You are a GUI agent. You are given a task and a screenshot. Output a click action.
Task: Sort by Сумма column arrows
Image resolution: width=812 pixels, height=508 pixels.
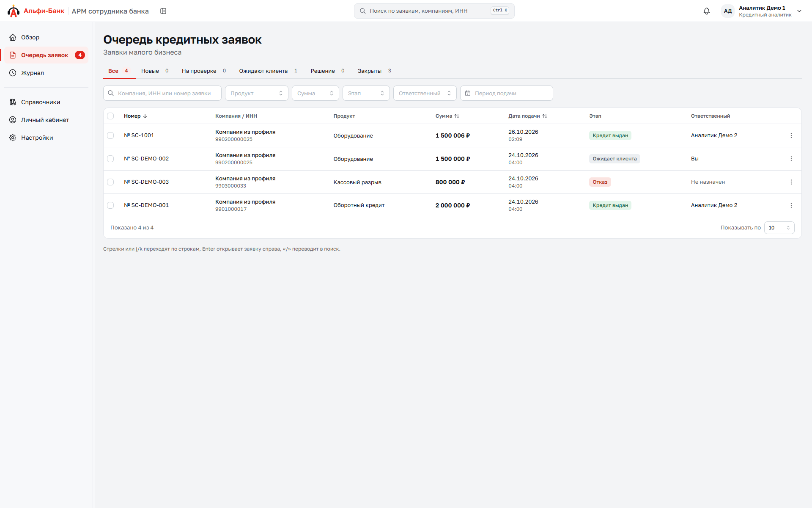(x=456, y=116)
